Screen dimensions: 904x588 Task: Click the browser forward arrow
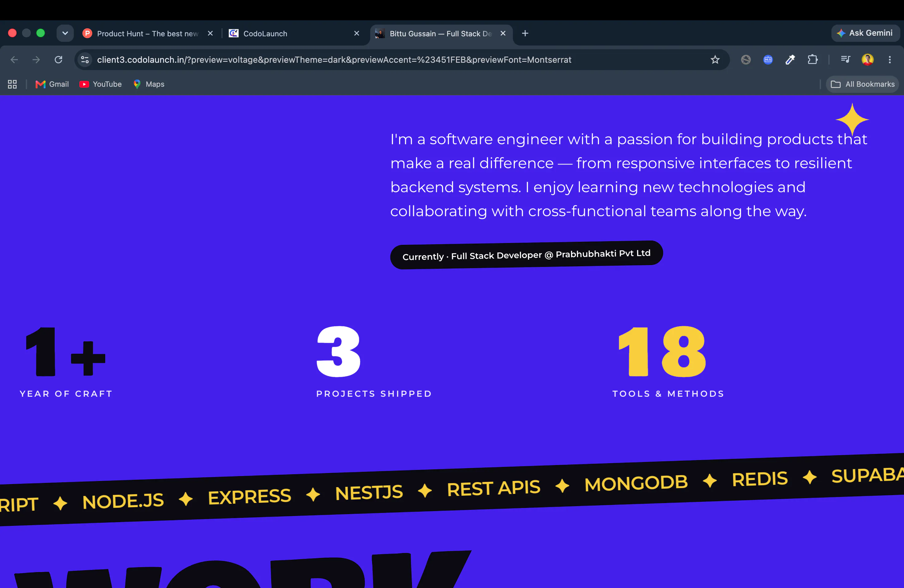[x=36, y=60]
